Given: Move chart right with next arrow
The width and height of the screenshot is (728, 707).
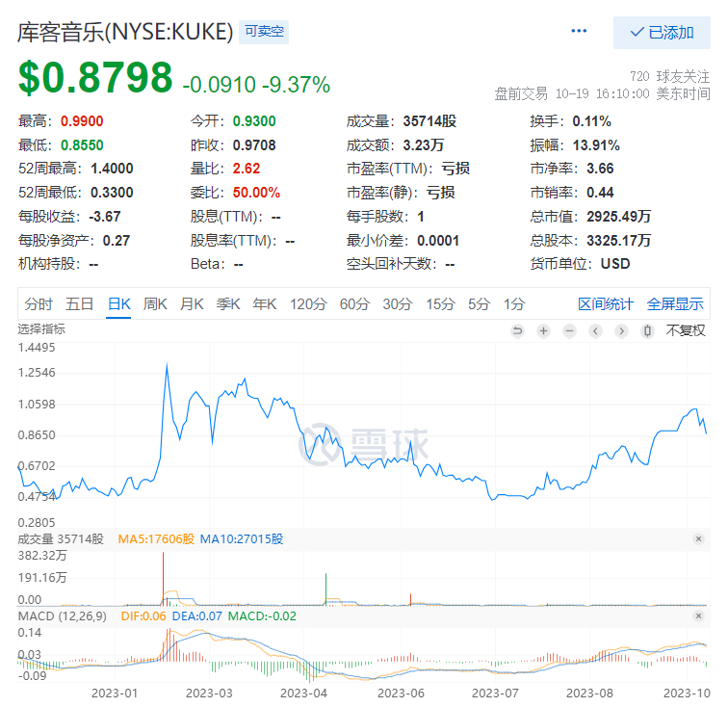Looking at the screenshot, I should (621, 331).
